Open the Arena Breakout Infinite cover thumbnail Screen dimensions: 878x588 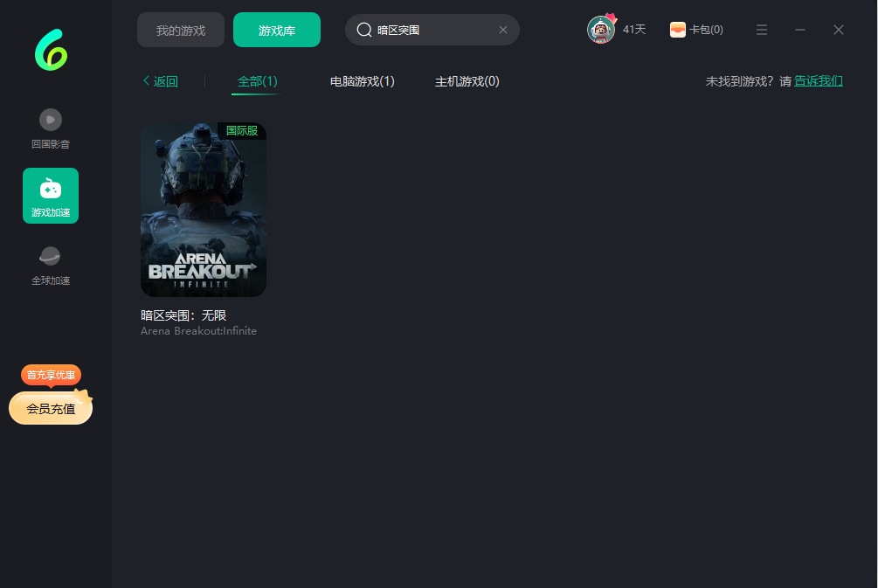tap(204, 210)
